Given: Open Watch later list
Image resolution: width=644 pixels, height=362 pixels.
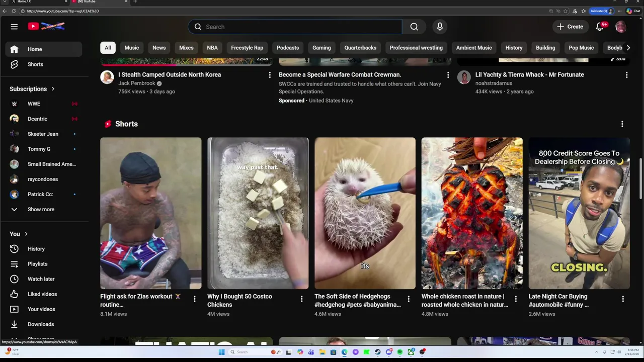Looking at the screenshot, I should tap(43, 279).
